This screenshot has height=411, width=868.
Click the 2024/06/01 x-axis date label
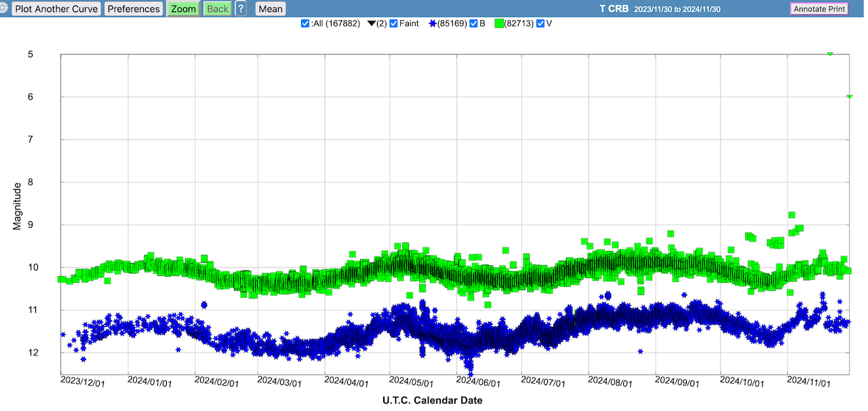479,383
